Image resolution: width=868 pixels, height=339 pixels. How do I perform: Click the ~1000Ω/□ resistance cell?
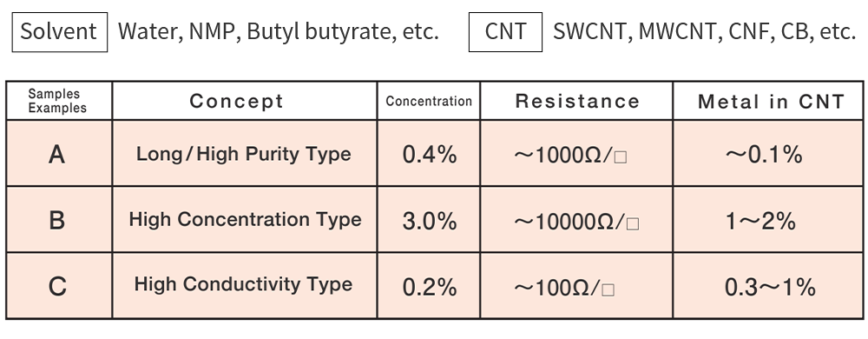(x=576, y=154)
